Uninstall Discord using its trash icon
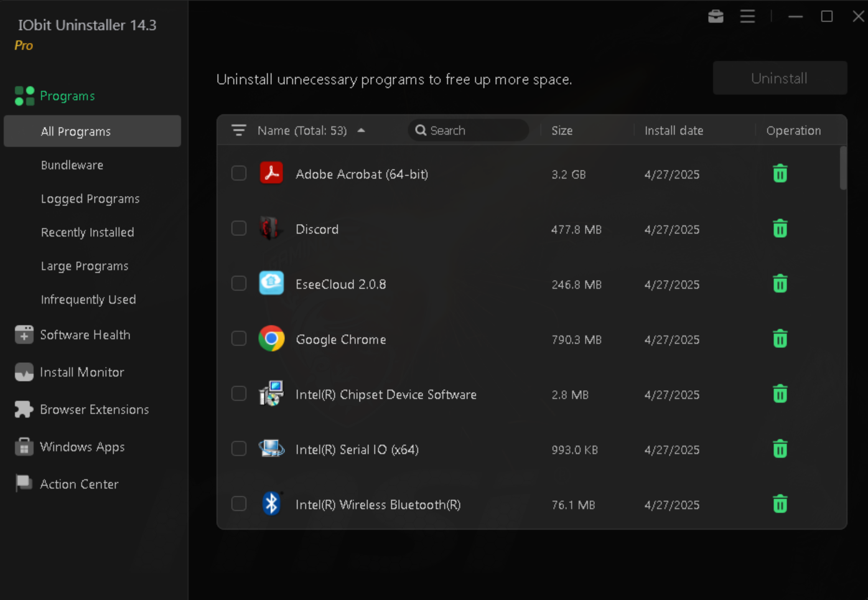 [780, 229]
